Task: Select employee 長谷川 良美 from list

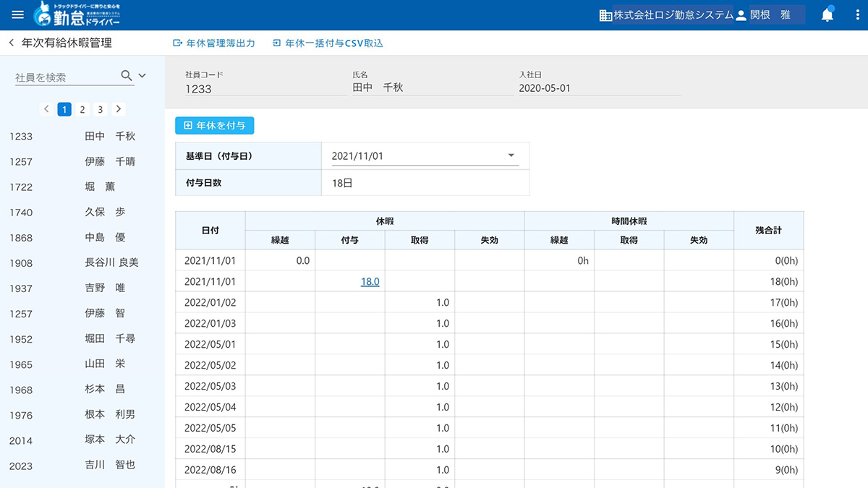Action: [111, 263]
